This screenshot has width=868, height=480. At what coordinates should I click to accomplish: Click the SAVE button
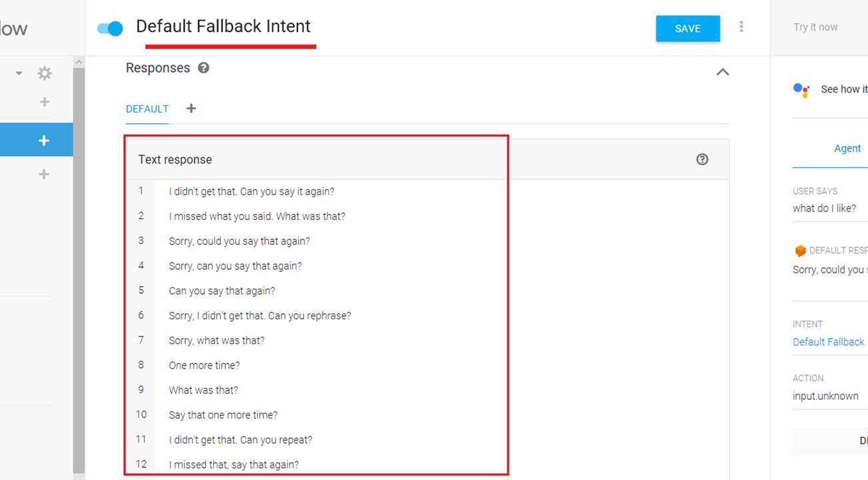point(687,29)
